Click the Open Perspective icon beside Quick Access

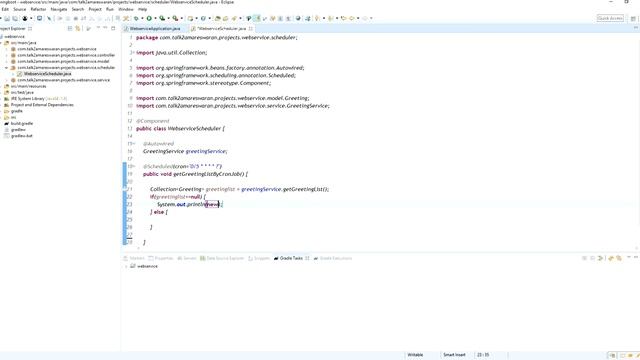click(x=633, y=19)
